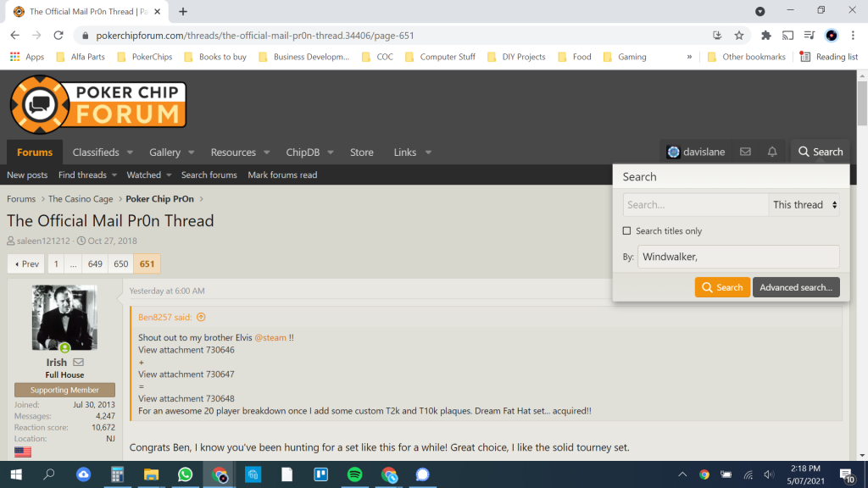Reload the page
Image resolution: width=868 pixels, height=488 pixels.
(58, 36)
